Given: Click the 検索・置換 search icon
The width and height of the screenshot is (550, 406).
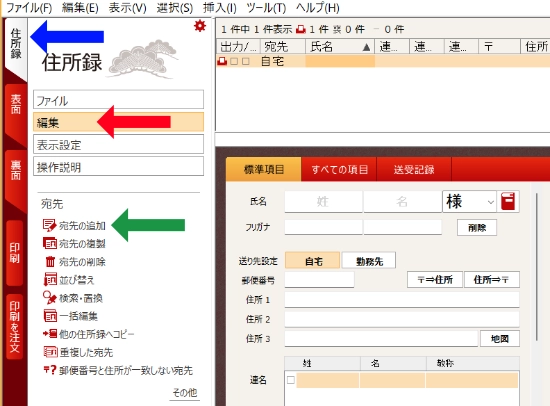Looking at the screenshot, I should pos(49,298).
